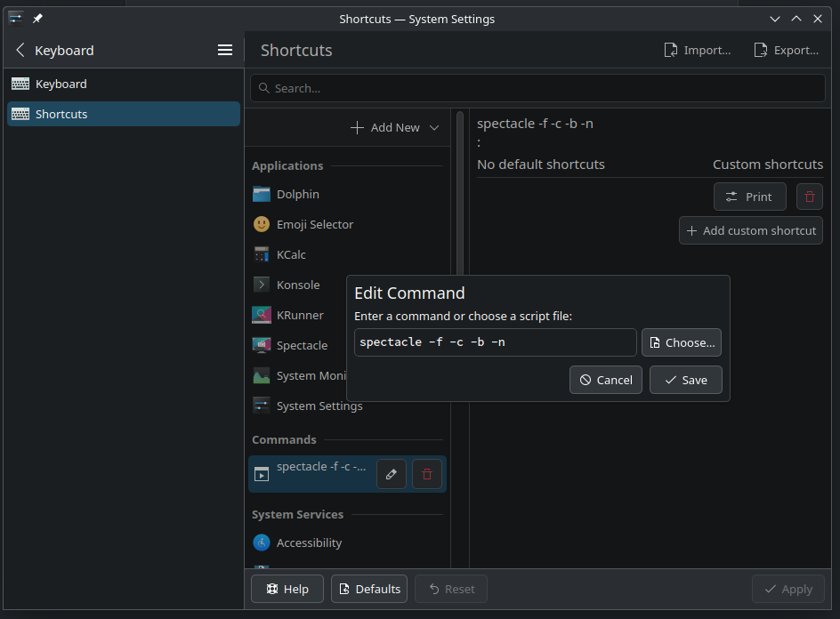
Task: Click the KRunner icon
Action: 262,316
